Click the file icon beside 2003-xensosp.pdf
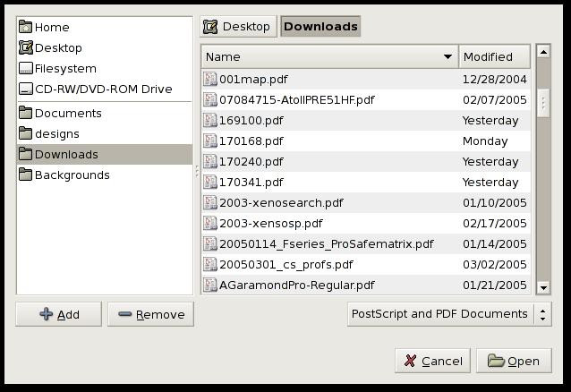The image size is (571, 392). coord(210,223)
